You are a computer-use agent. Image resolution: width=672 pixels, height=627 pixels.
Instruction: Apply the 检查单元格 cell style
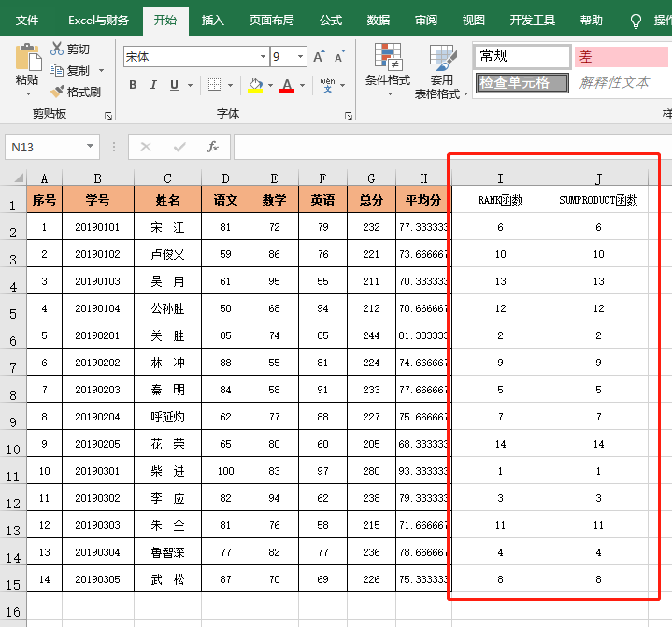coord(522,82)
